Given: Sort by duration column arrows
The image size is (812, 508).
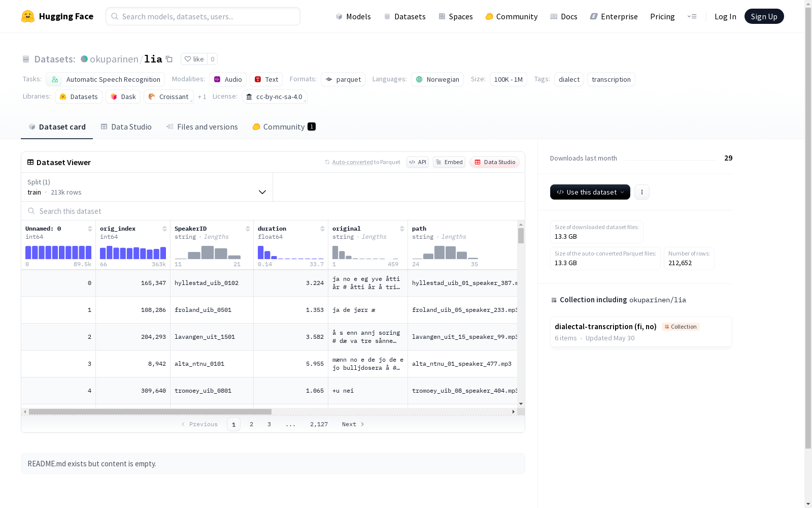Looking at the screenshot, I should pyautogui.click(x=322, y=229).
